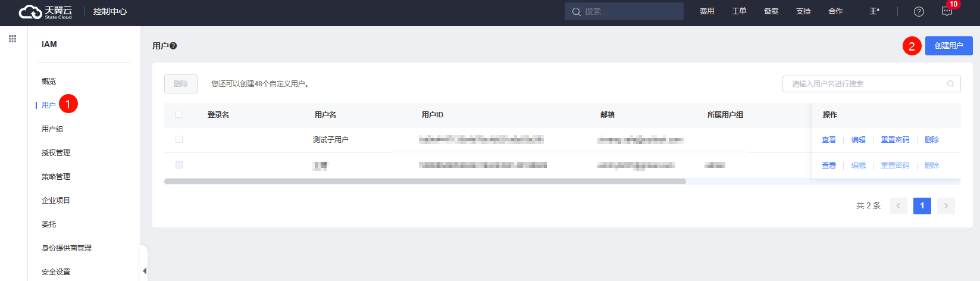Click the 用户ID column header

click(433, 115)
